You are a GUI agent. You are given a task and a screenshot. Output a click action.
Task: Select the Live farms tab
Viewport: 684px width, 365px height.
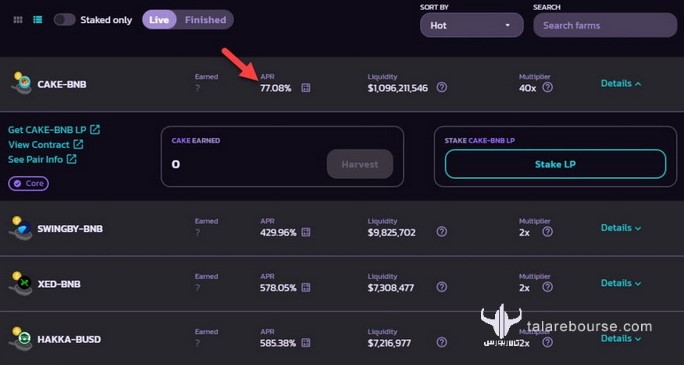[159, 20]
